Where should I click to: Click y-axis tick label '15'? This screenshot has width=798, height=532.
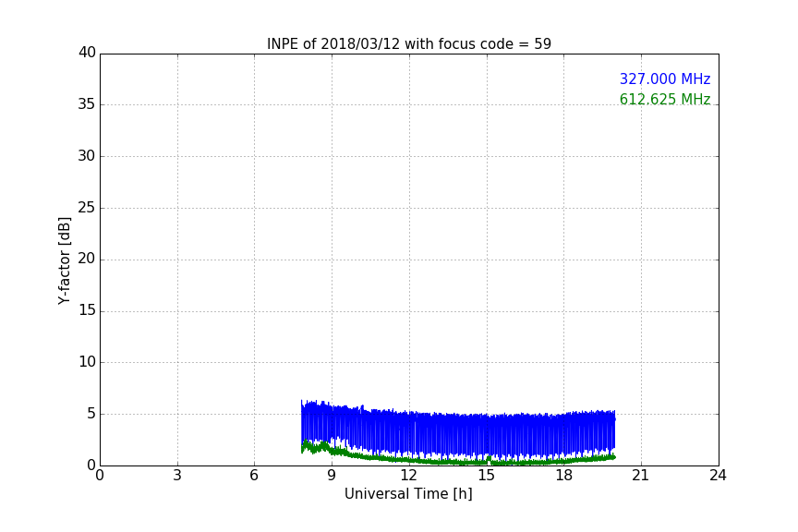click(87, 310)
